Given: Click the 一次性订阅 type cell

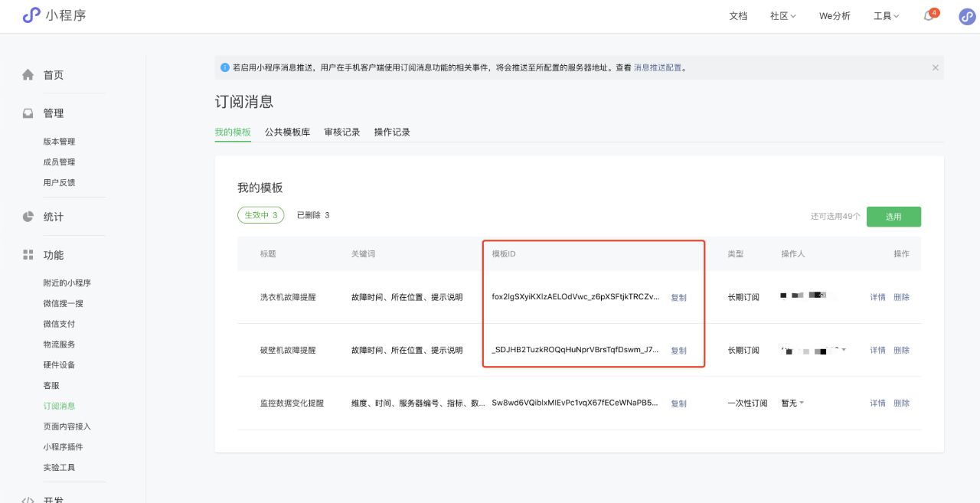Looking at the screenshot, I should pyautogui.click(x=747, y=403).
